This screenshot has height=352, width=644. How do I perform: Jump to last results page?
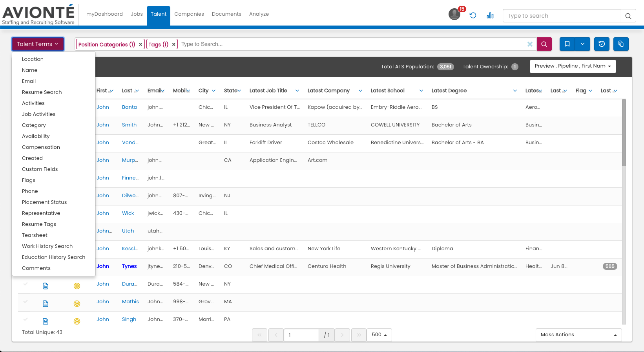coord(359,335)
